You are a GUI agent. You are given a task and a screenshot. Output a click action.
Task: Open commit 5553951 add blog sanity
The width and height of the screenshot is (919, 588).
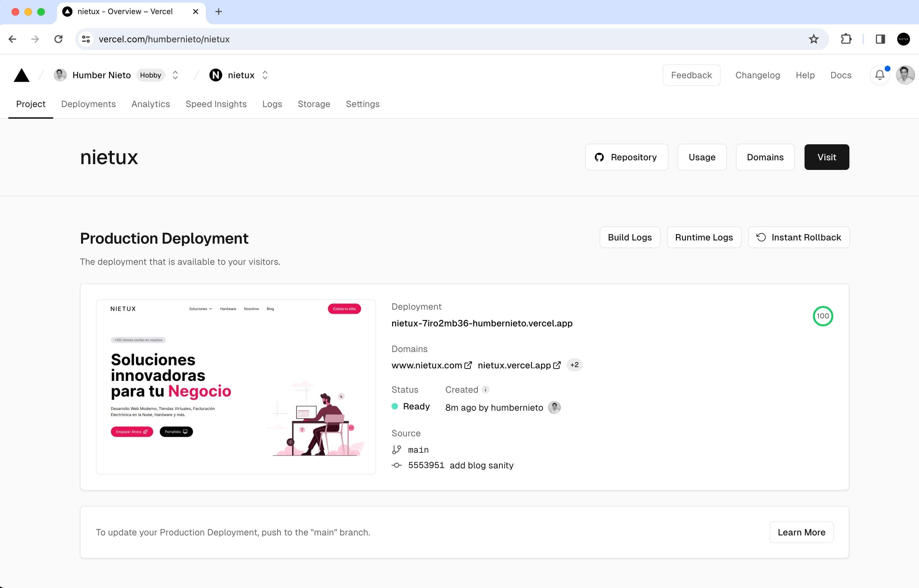460,466
